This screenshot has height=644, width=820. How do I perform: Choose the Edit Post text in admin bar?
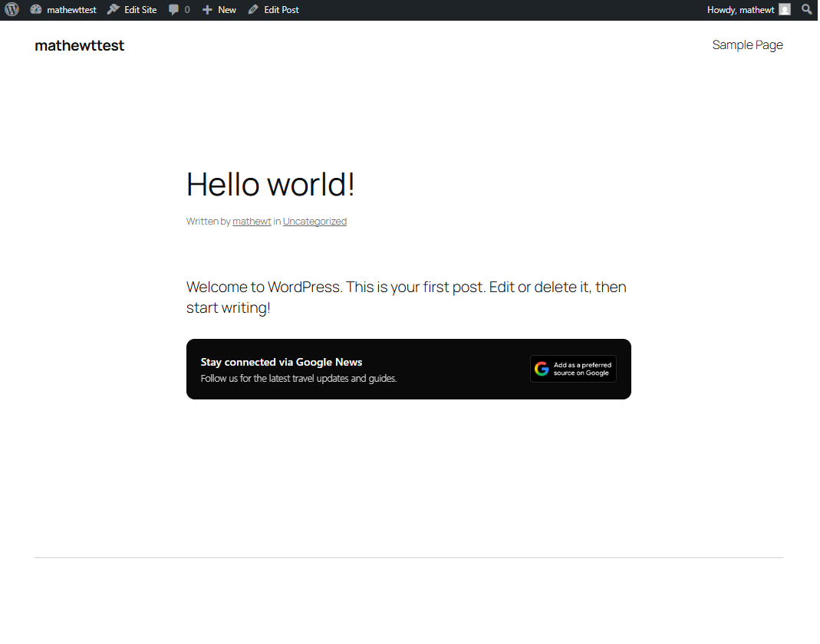pyautogui.click(x=282, y=10)
